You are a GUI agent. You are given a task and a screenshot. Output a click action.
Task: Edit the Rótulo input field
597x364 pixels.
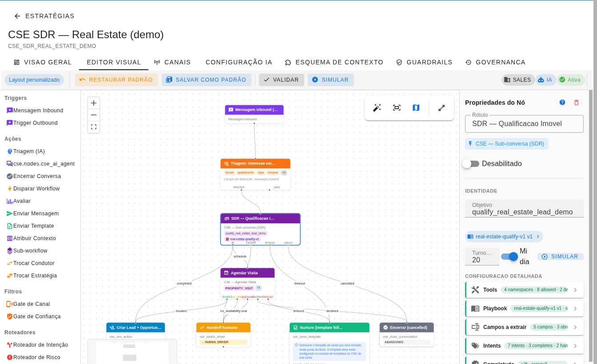pos(524,124)
